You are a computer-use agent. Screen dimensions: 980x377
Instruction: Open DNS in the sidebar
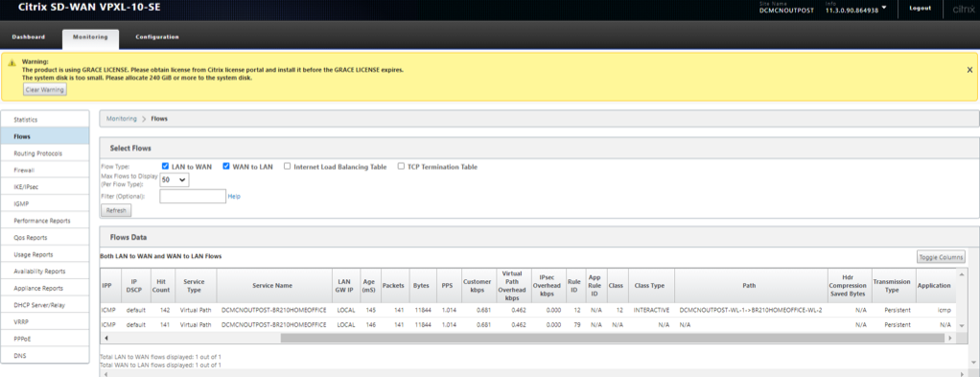click(x=45, y=355)
